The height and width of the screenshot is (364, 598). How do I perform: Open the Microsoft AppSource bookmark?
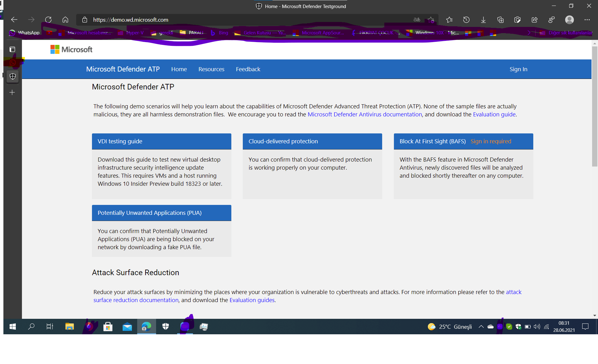coord(319,32)
